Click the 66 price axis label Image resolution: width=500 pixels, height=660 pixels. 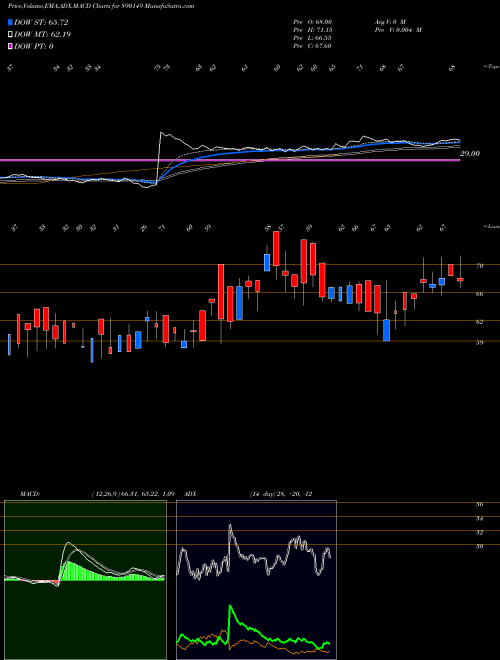click(x=480, y=294)
